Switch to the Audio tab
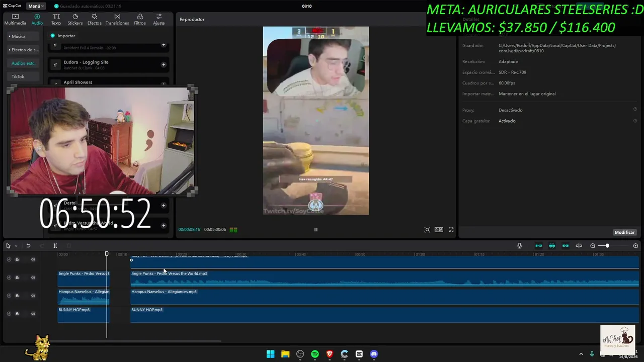 37,19
